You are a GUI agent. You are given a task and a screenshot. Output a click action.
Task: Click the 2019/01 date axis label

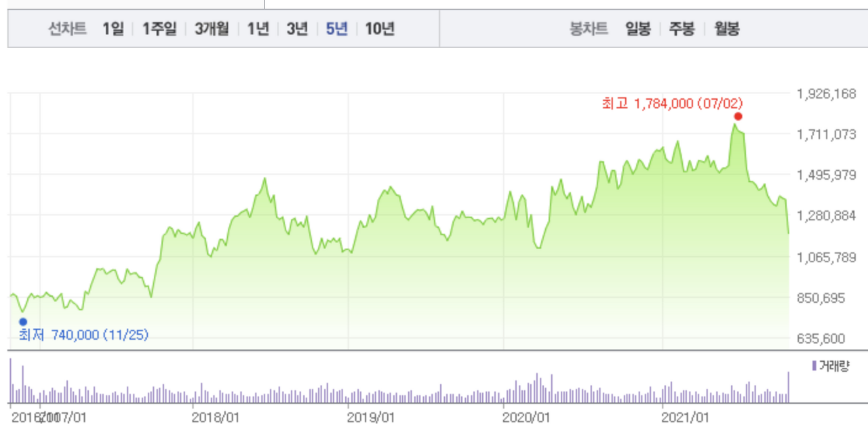[370, 417]
